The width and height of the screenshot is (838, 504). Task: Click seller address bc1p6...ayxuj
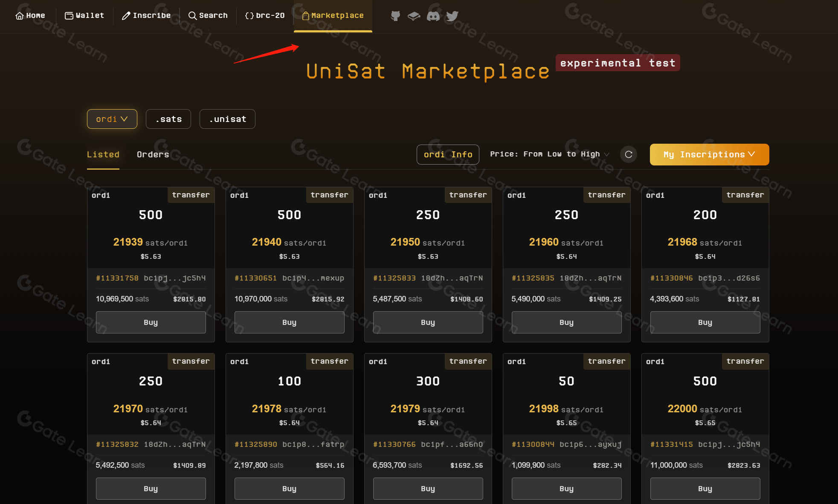591,444
